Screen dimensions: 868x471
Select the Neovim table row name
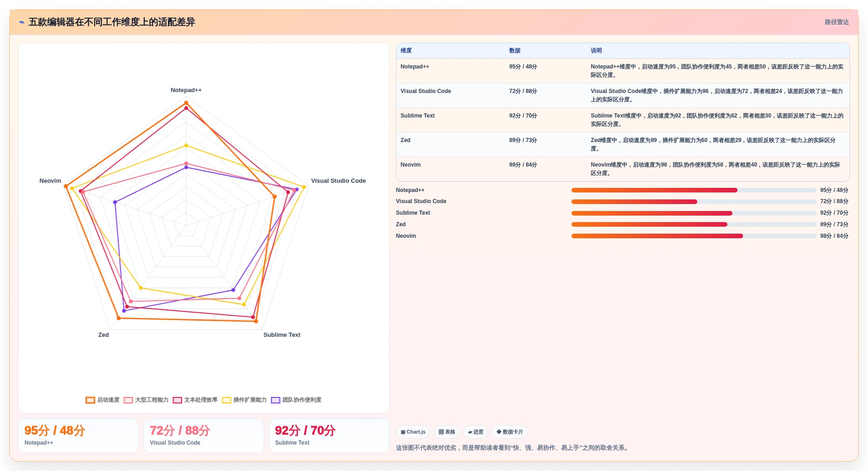[x=411, y=165]
